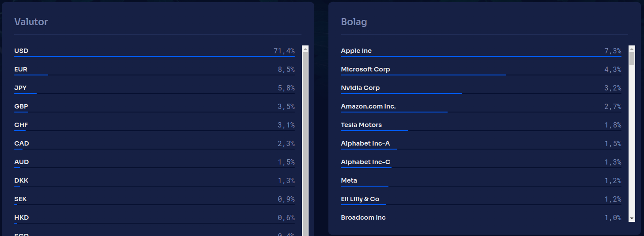
Task: Click the Amazon.com Inc. holding
Action: point(368,106)
